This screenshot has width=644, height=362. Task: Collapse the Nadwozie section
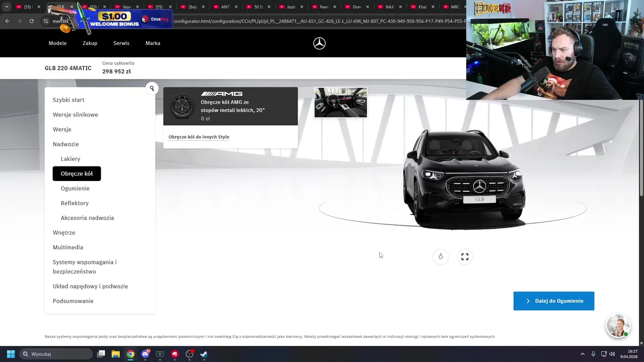(x=66, y=144)
